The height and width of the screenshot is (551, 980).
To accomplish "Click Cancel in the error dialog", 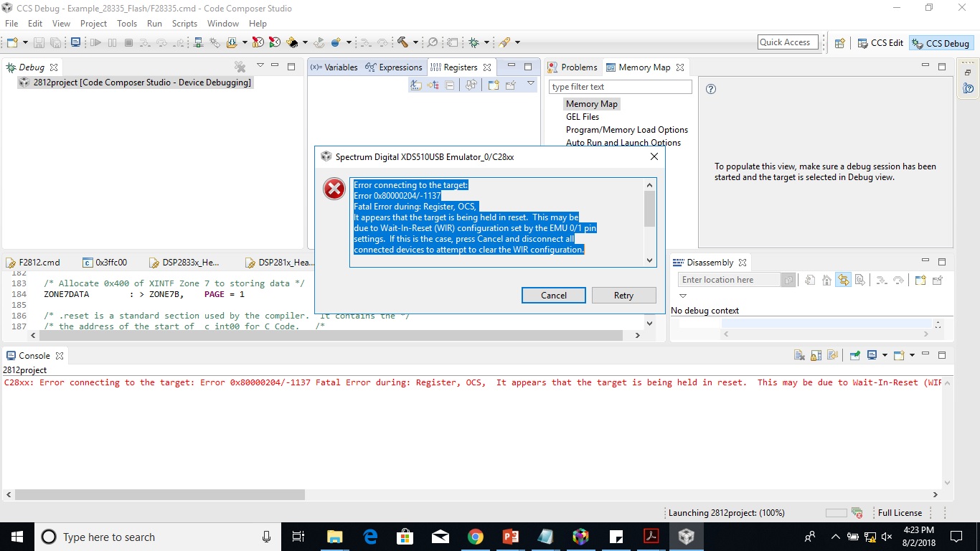I will [x=554, y=295].
